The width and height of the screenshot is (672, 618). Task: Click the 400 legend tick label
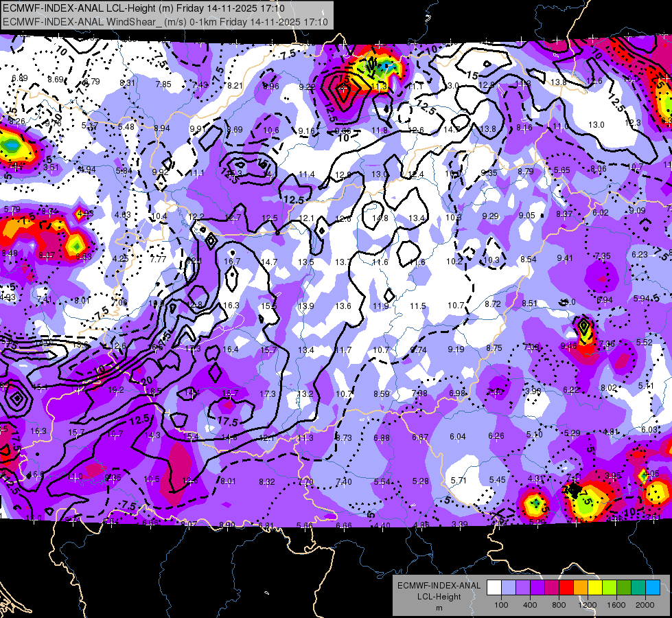click(530, 605)
